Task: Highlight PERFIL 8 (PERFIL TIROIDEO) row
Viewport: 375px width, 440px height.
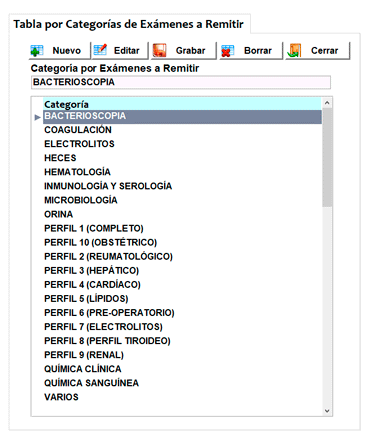Action: tap(182, 341)
